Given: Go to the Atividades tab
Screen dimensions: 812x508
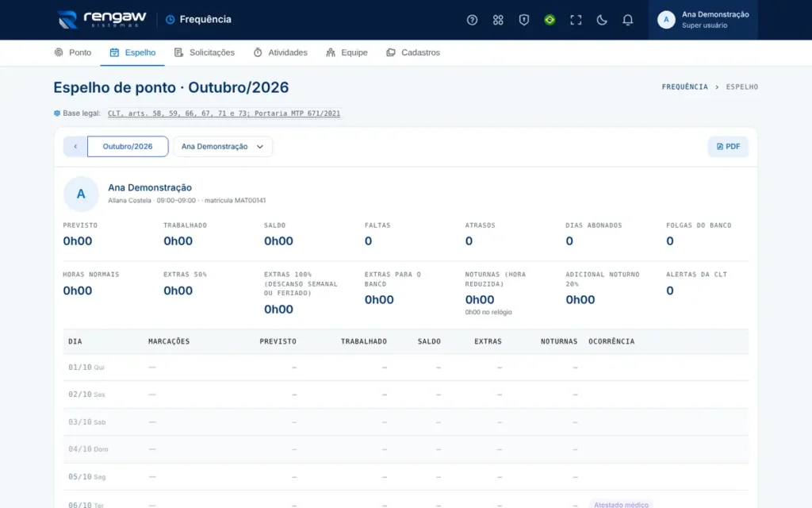Looking at the screenshot, I should [x=280, y=52].
